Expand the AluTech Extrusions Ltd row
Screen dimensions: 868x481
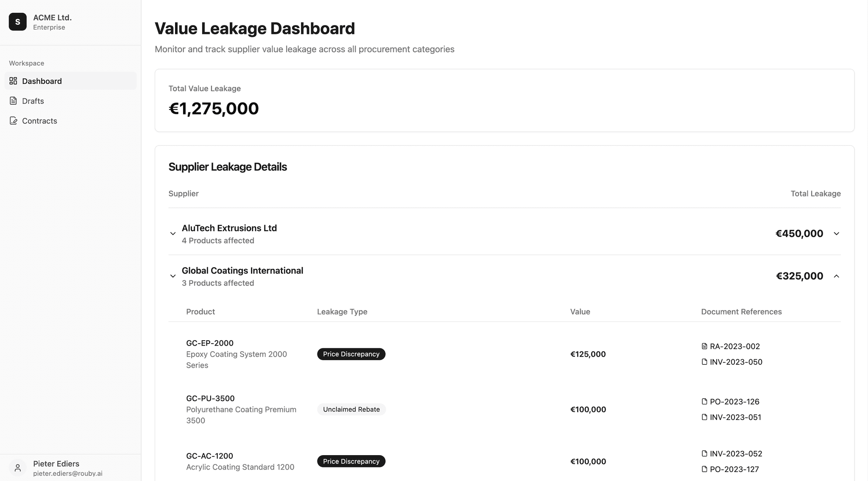point(836,233)
